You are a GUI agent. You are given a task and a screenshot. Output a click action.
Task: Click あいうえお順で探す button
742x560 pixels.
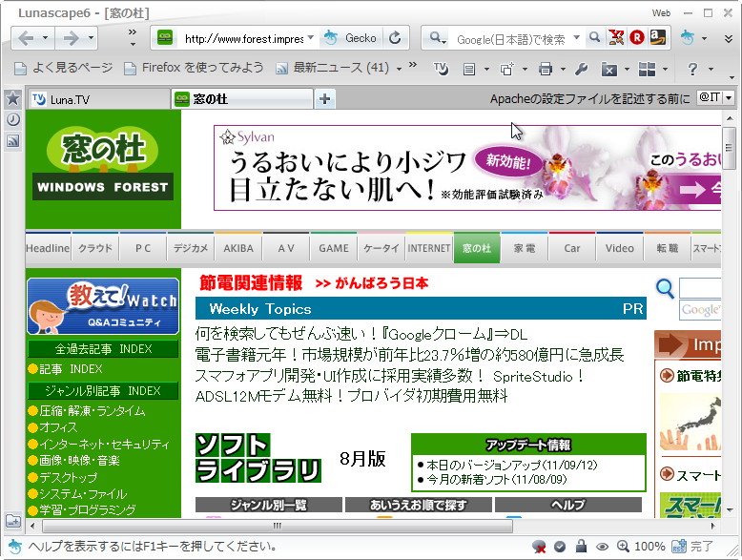tap(419, 505)
